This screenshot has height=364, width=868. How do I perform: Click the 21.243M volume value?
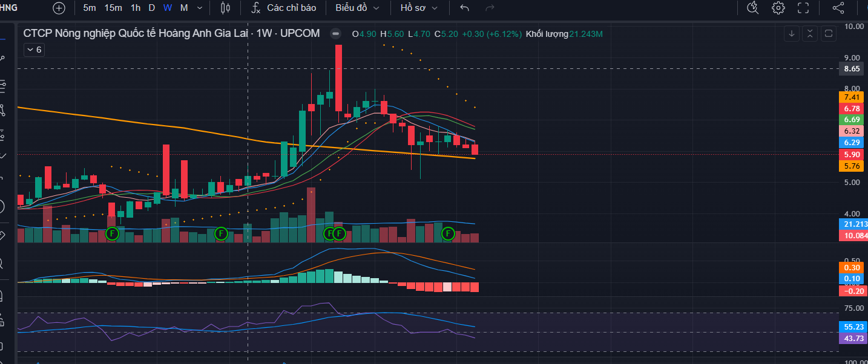pos(585,34)
